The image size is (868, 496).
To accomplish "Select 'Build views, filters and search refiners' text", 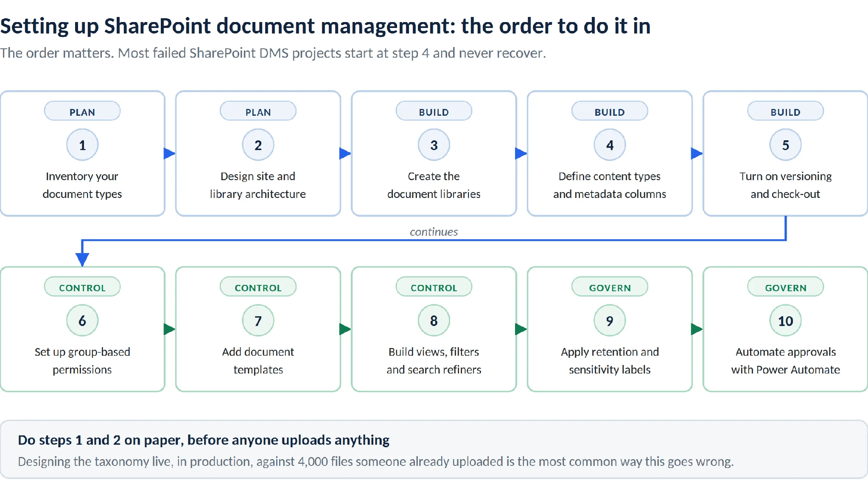I will (x=434, y=361).
